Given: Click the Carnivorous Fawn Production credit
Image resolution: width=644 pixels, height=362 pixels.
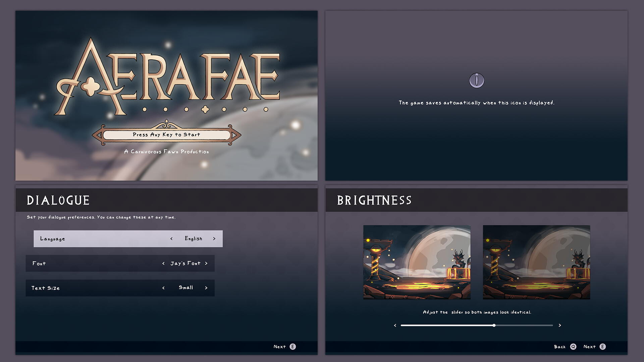Looking at the screenshot, I should (166, 152).
